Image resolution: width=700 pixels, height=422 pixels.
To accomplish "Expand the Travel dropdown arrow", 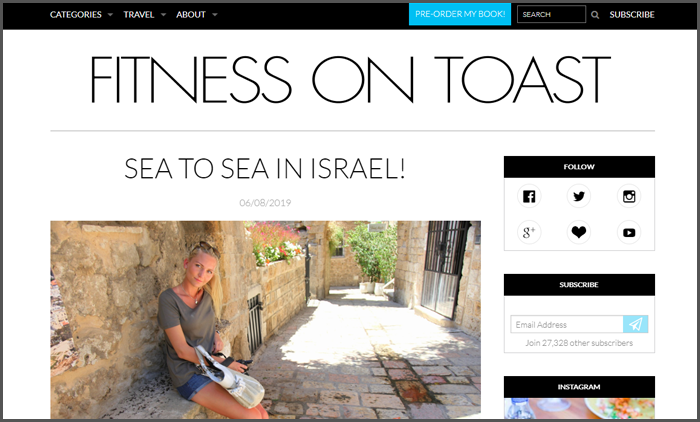I will pyautogui.click(x=163, y=15).
